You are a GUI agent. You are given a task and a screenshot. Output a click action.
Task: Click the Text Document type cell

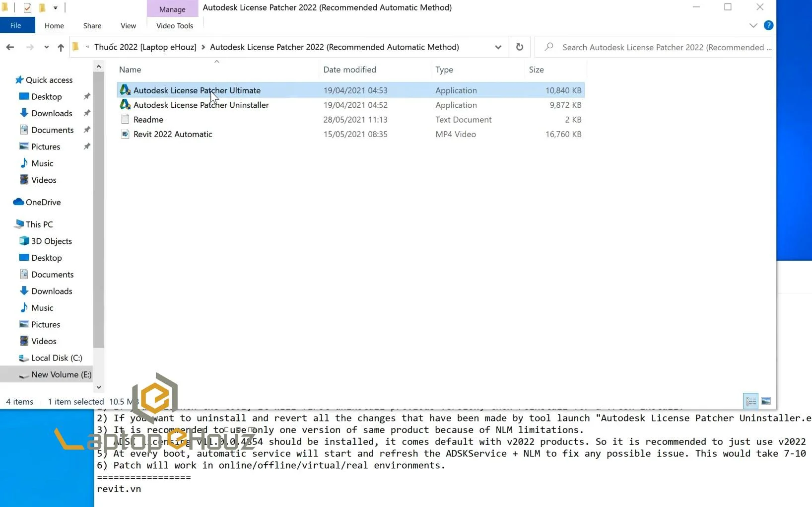pyautogui.click(x=464, y=120)
